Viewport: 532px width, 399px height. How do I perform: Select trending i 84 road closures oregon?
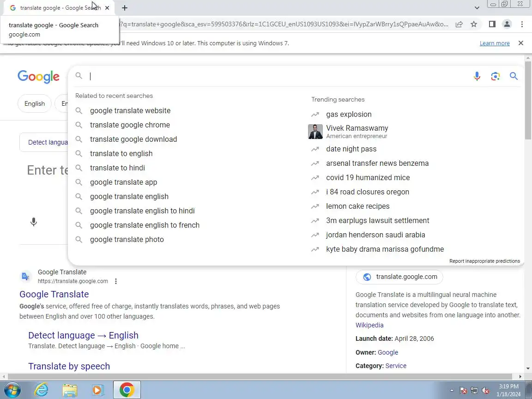pos(368,192)
